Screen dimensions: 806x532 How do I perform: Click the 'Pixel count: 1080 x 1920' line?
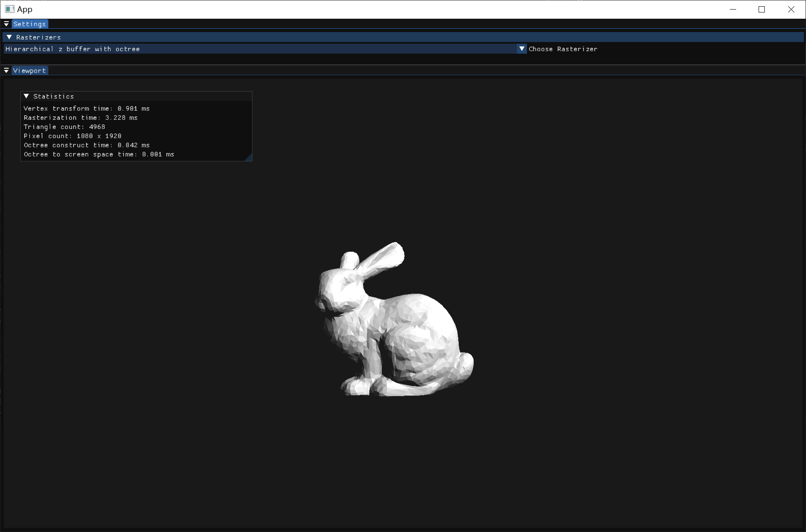(x=72, y=136)
